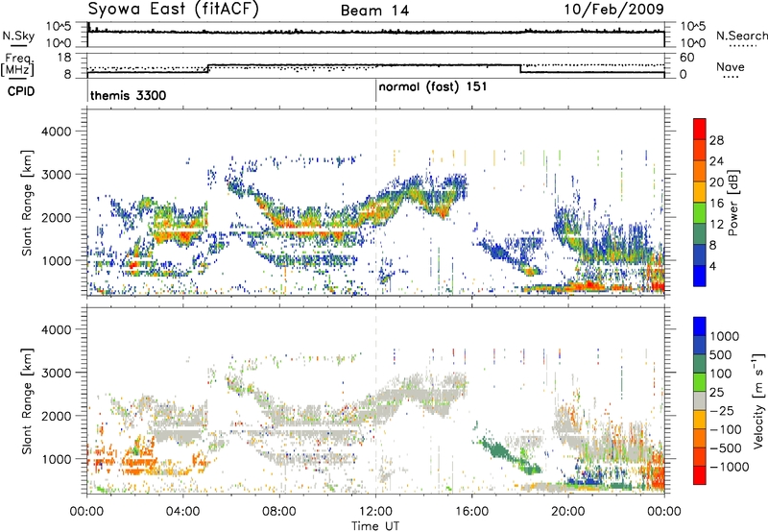Click the '2000' tick of the velocity panel
Image resolution: width=768 pixels, height=532 pixels.
(x=56, y=416)
